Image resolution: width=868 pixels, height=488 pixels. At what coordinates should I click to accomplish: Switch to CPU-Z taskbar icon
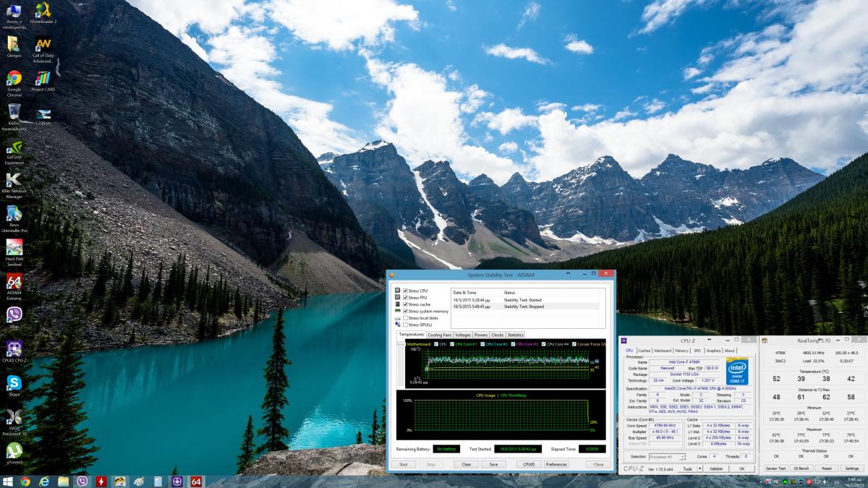(x=177, y=481)
